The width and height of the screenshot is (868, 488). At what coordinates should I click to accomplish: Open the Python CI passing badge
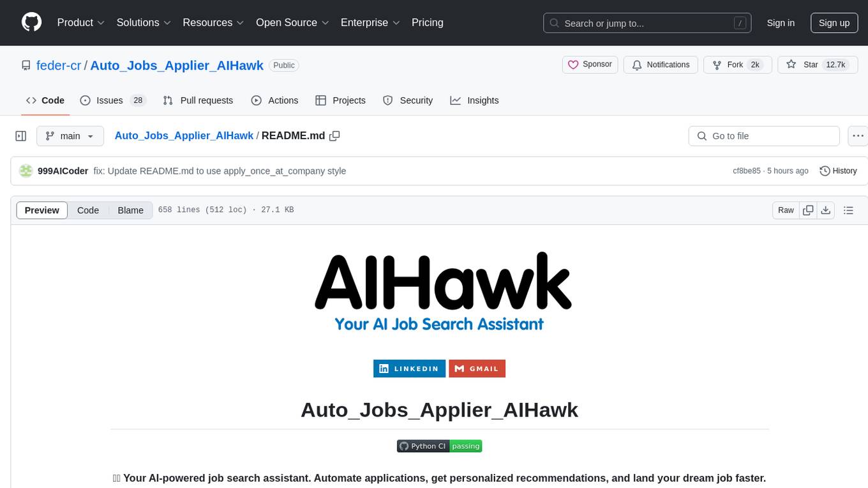point(439,446)
